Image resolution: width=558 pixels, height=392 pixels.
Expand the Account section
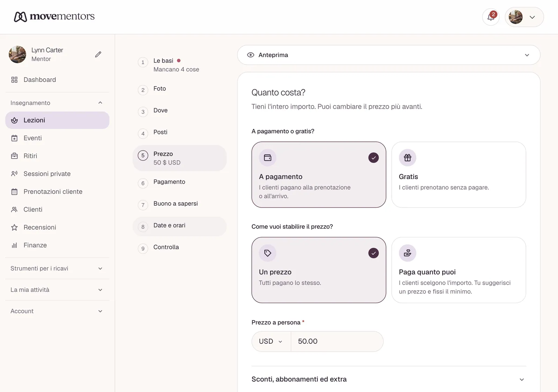pos(57,311)
